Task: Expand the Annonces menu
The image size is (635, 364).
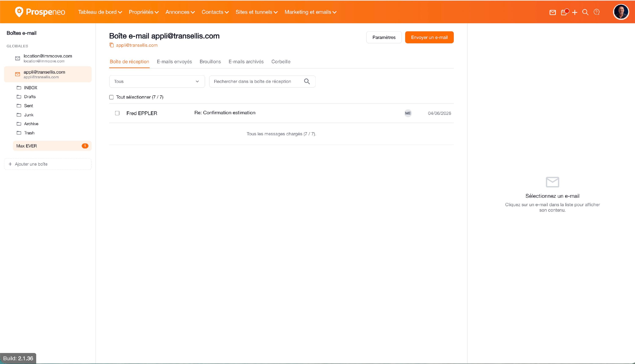Action: click(180, 12)
